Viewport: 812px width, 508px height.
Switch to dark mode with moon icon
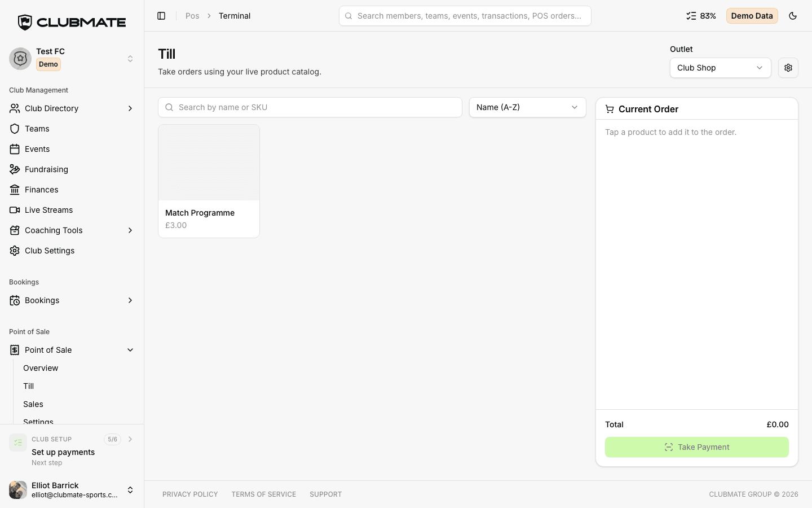pos(793,16)
